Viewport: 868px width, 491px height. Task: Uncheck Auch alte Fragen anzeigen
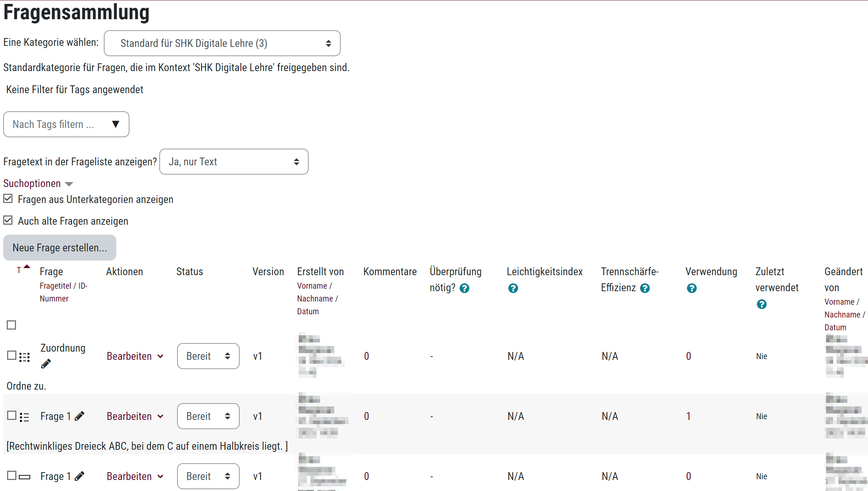click(8, 220)
